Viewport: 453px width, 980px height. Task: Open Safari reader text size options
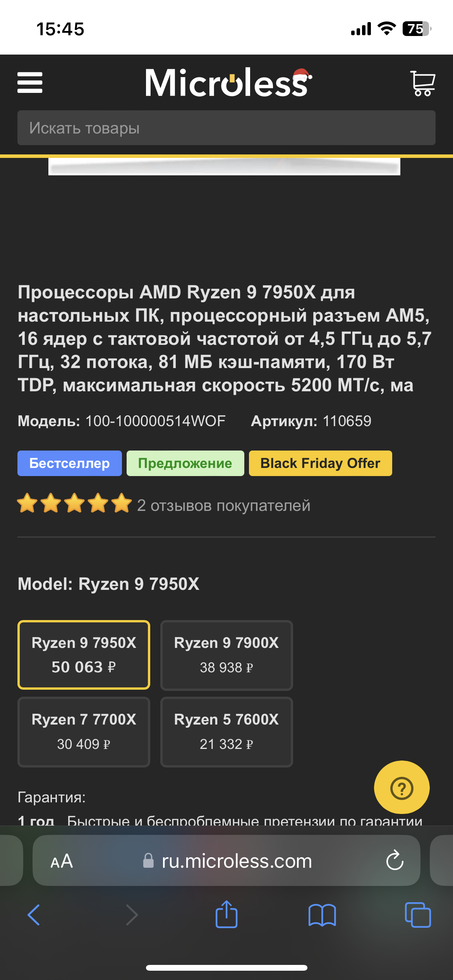pyautogui.click(x=62, y=861)
